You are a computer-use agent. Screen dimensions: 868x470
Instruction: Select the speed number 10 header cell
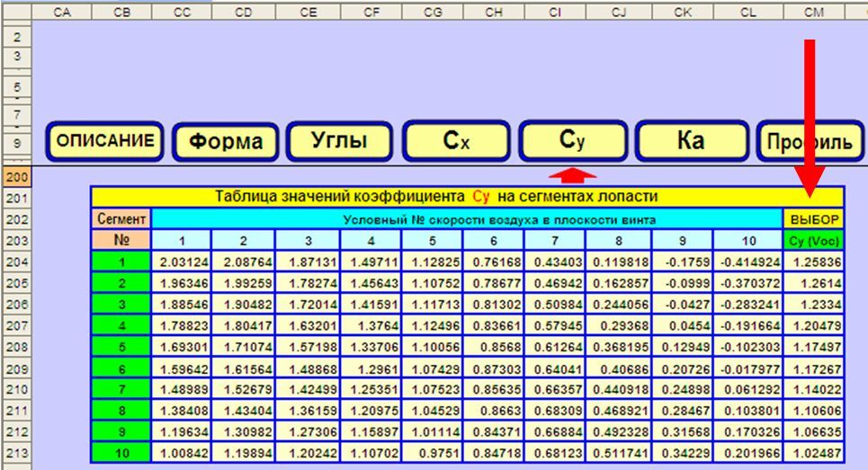[x=748, y=241]
